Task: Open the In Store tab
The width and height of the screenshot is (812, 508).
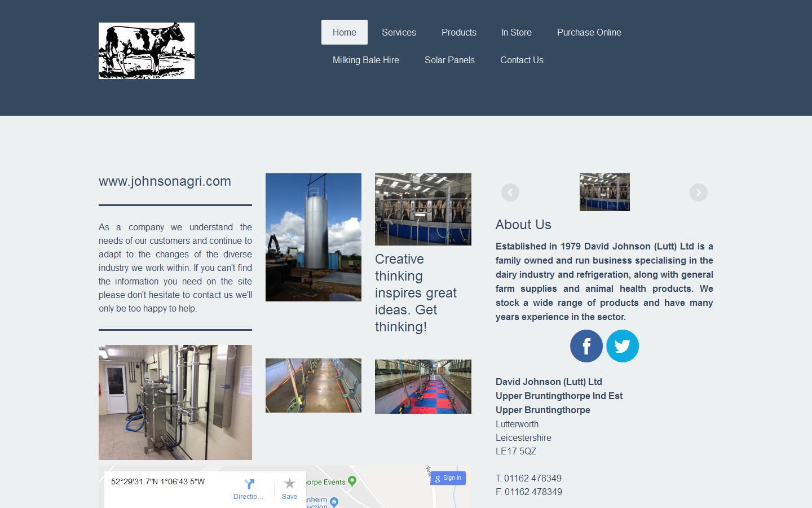Action: coord(516,32)
